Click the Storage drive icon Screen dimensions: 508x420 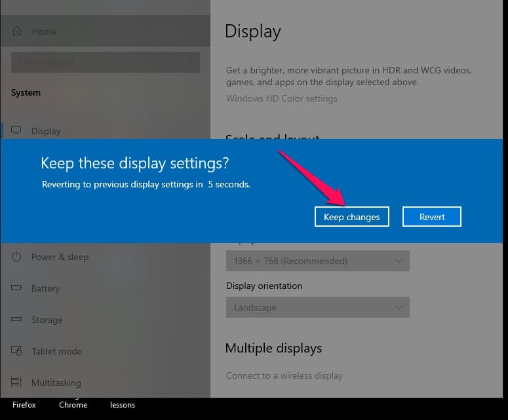click(x=16, y=319)
